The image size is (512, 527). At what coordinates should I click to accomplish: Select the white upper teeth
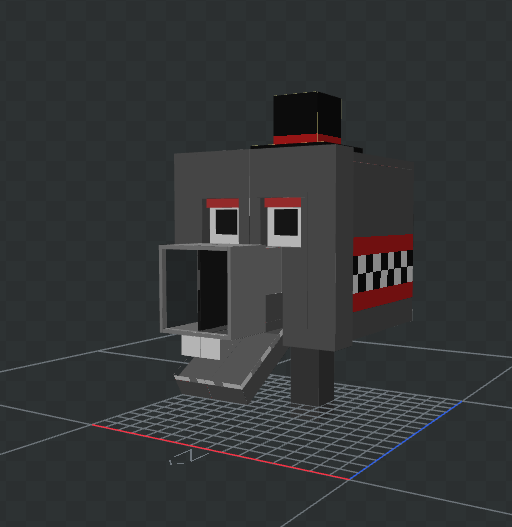(x=201, y=347)
